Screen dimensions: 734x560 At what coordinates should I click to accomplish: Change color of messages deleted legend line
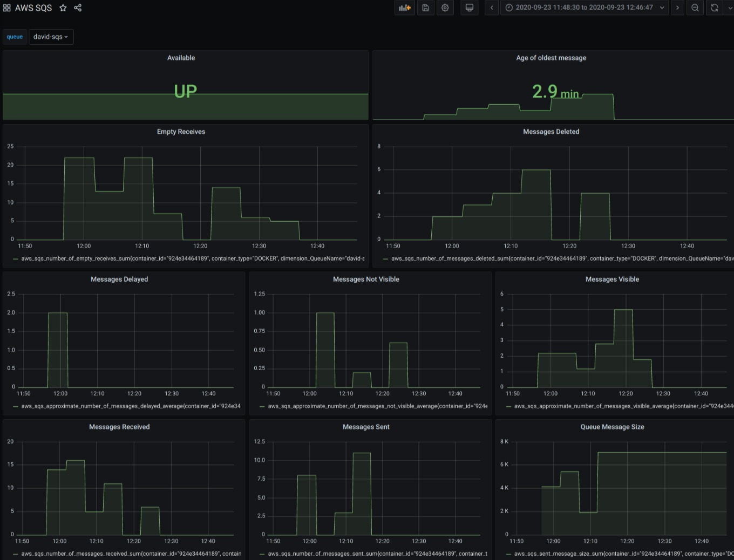click(x=385, y=259)
